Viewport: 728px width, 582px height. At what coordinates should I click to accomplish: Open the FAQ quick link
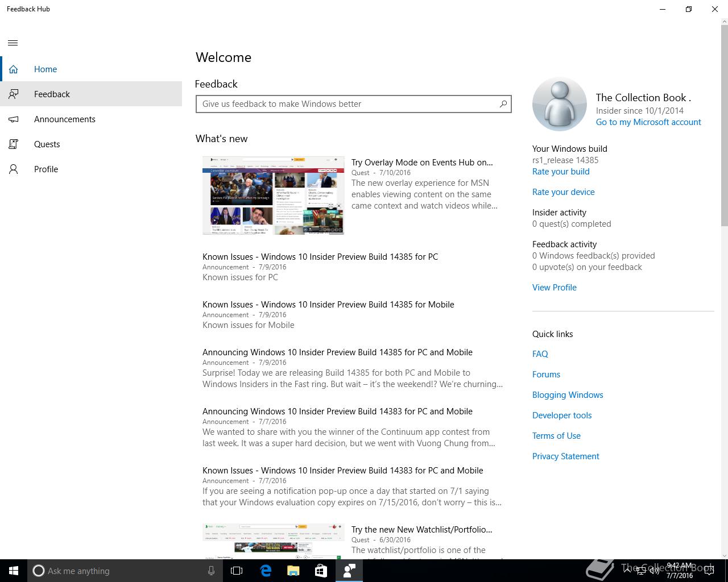[540, 354]
